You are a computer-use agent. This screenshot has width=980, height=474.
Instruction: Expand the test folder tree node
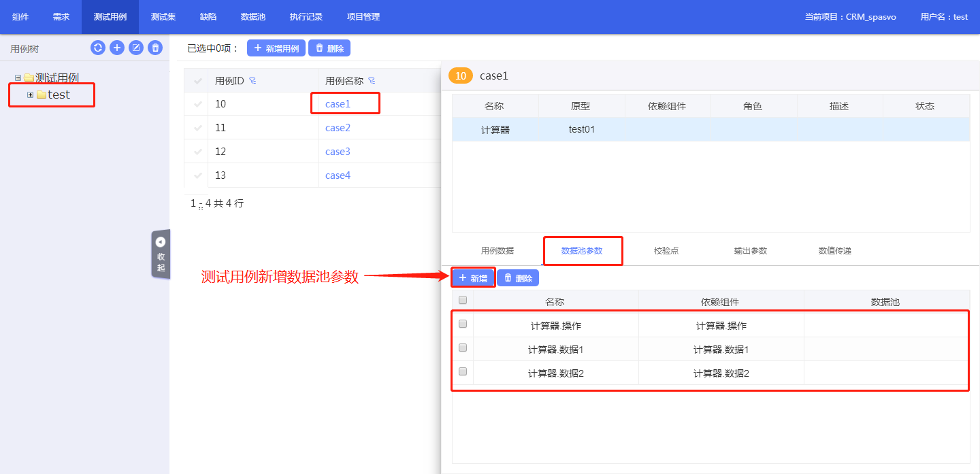[x=30, y=95]
